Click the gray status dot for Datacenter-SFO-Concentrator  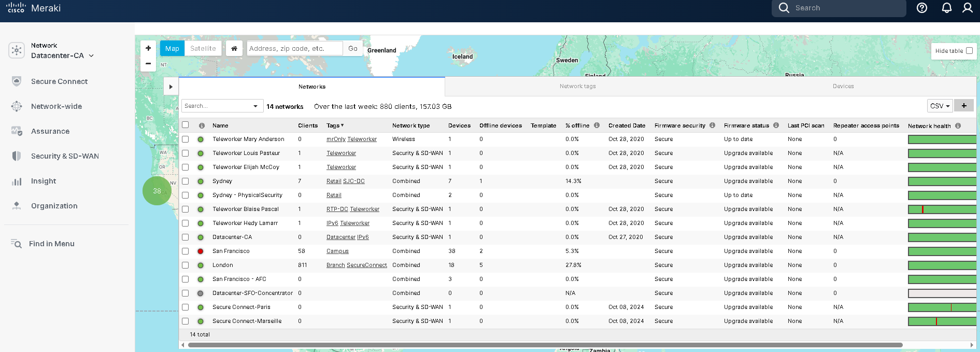pos(201,293)
